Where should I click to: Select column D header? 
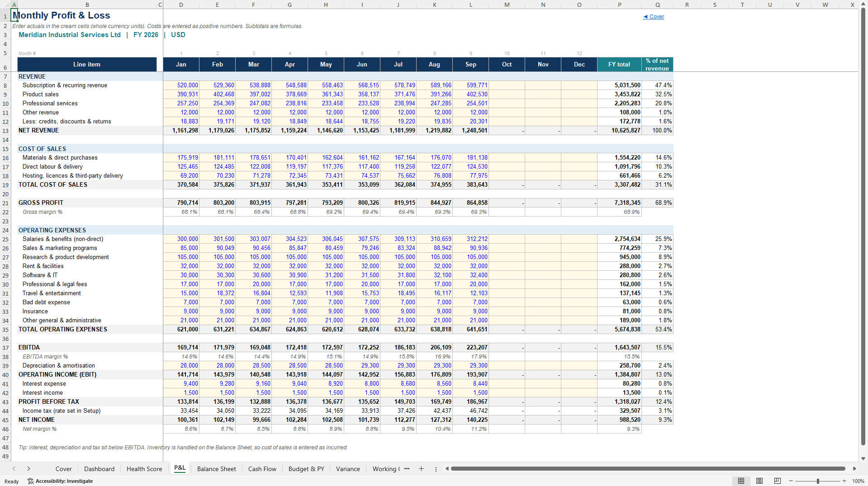click(181, 5)
